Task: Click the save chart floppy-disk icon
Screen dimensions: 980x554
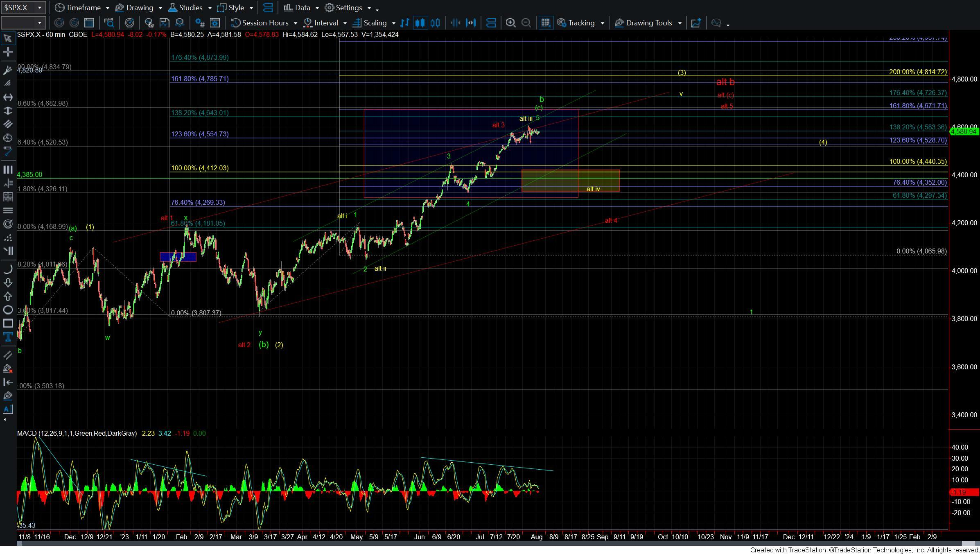Action: tap(164, 23)
